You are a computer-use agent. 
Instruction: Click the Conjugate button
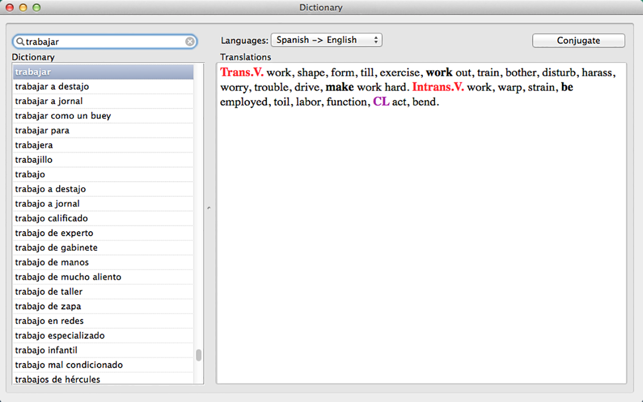click(x=578, y=40)
